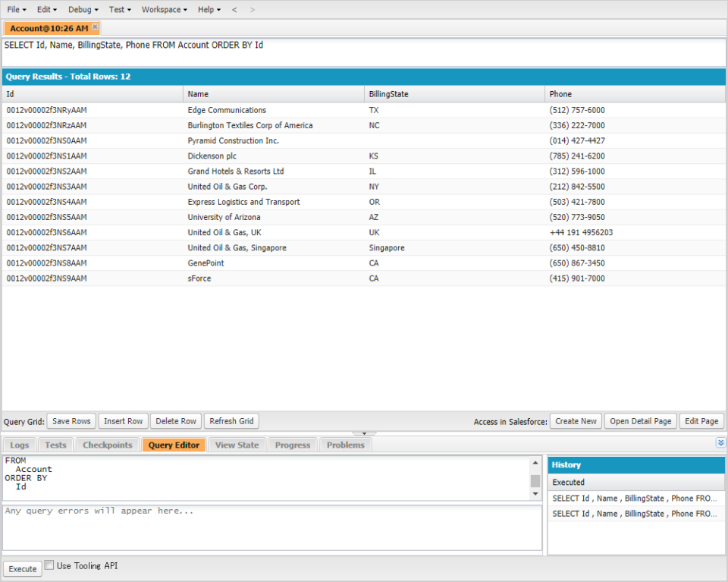Switch to the Progress tab
The image size is (728, 582).
[293, 445]
